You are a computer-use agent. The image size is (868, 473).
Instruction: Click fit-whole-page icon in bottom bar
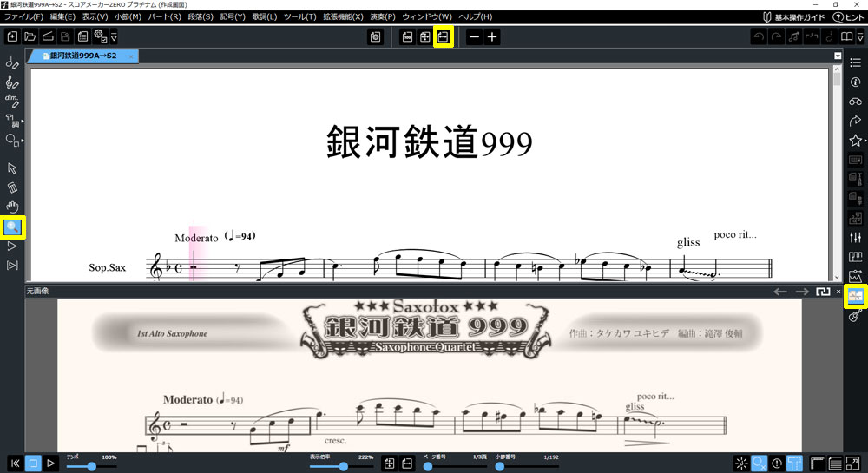pyautogui.click(x=389, y=463)
